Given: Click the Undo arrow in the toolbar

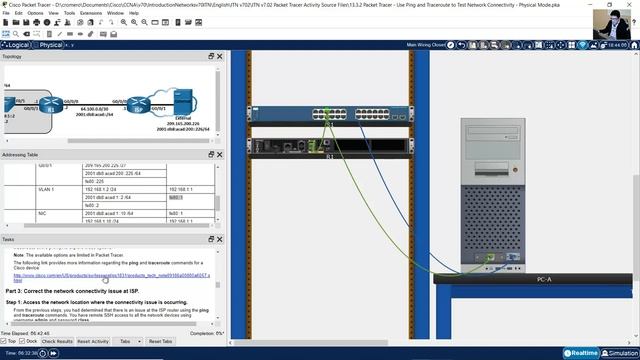Looking at the screenshot, I should pyautogui.click(x=100, y=22).
